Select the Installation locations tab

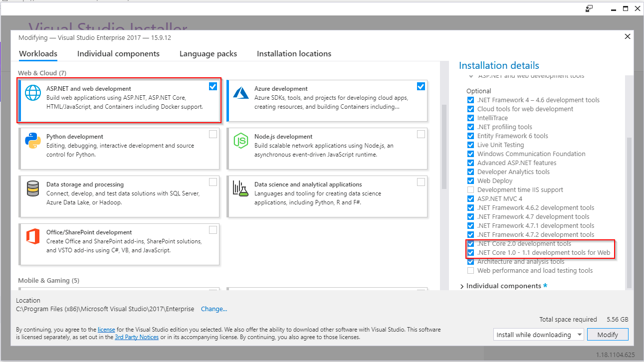coord(294,54)
